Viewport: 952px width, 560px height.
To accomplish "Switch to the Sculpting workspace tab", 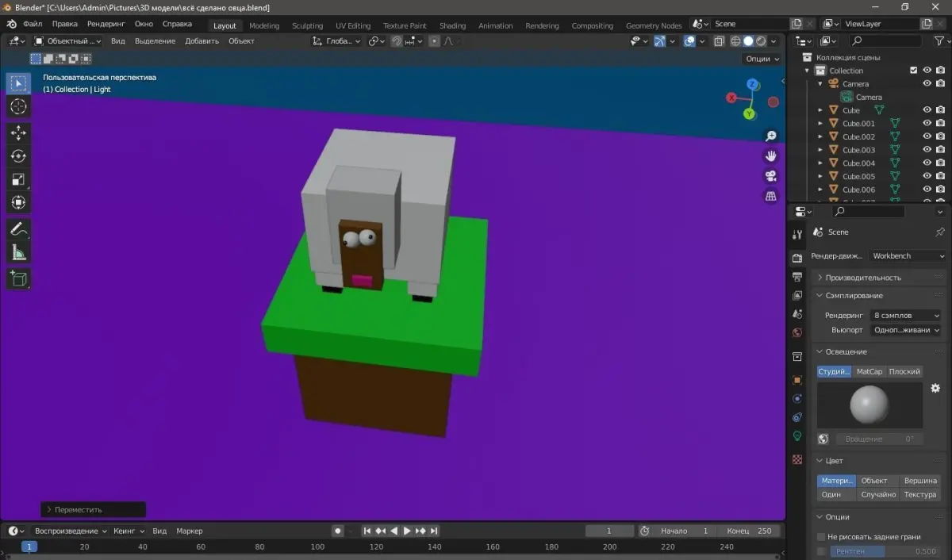I will [x=307, y=25].
